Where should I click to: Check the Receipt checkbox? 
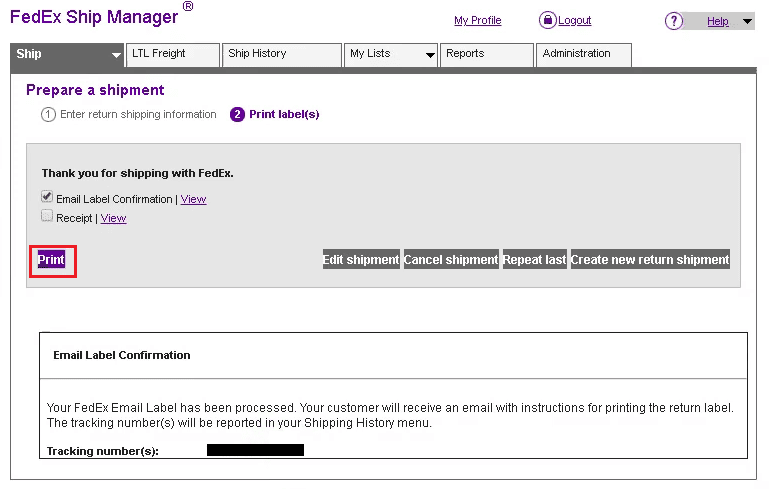(x=47, y=216)
